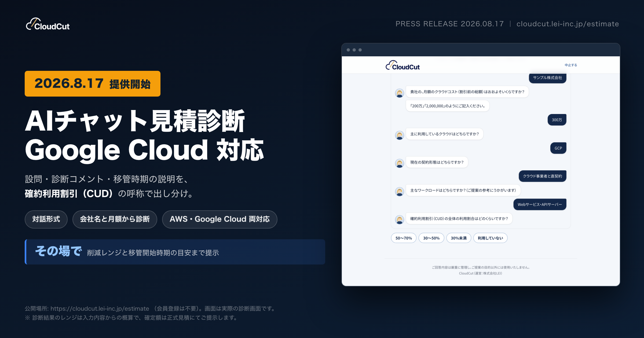Click the bot avatar beside the monthly cloud cost question
Screen dimensions: 644x338
pyautogui.click(x=400, y=93)
